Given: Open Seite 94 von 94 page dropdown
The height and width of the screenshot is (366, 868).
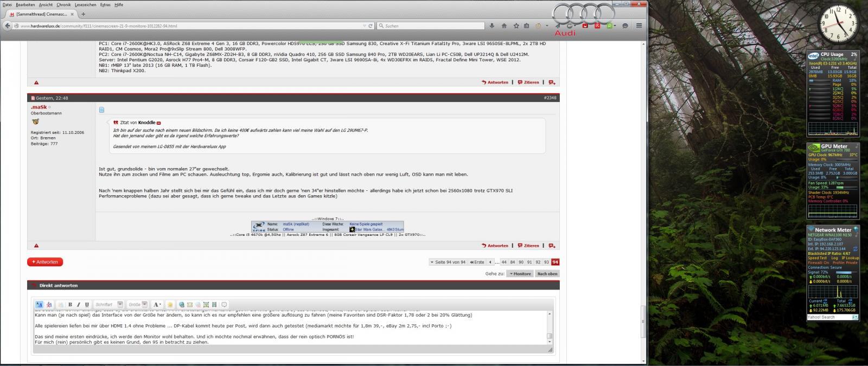Looking at the screenshot, I should pyautogui.click(x=448, y=262).
